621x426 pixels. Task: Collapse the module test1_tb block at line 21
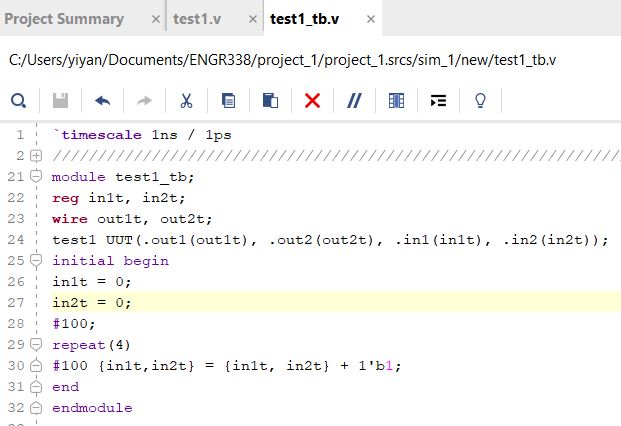pyautogui.click(x=36, y=177)
